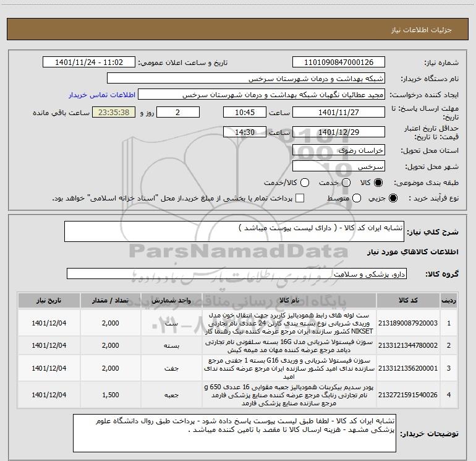Toggle the اسناد خزانه اسلامی payment checkbox

pyautogui.click(x=300, y=198)
